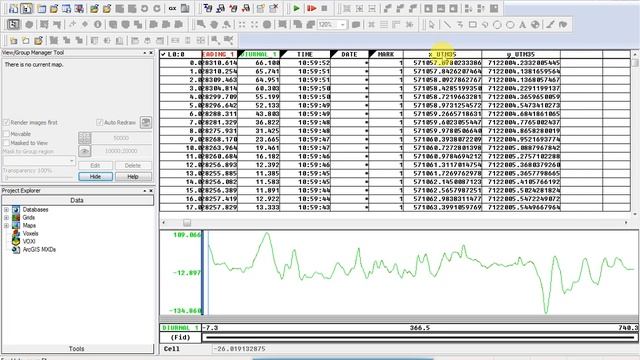Click the first toolbar icon at top-left
Viewport: 640px width, 360px height.
(13, 8)
